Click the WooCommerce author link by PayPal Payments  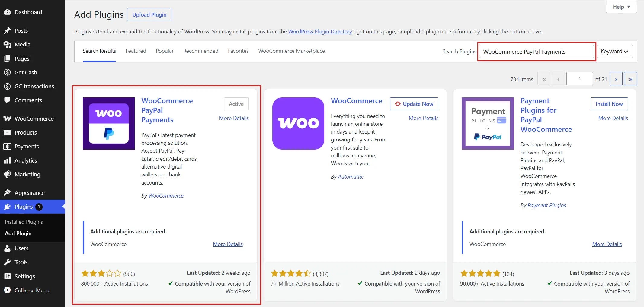click(x=166, y=196)
